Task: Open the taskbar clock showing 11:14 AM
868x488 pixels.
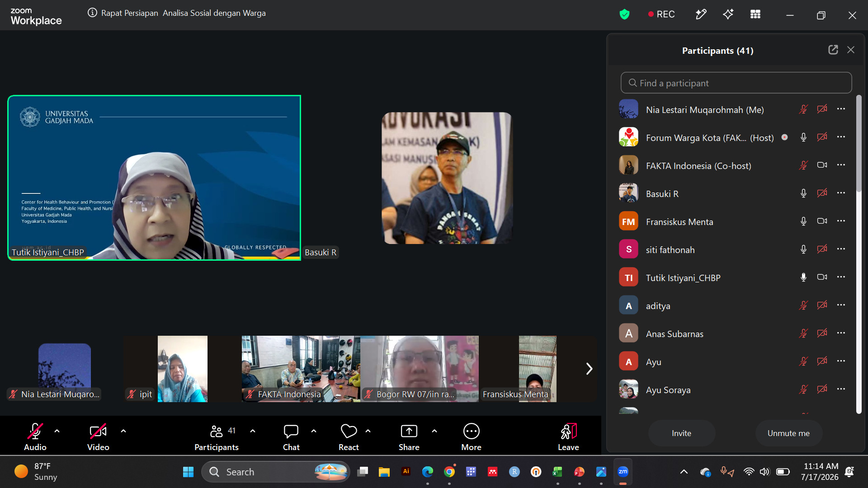Action: pos(820,472)
